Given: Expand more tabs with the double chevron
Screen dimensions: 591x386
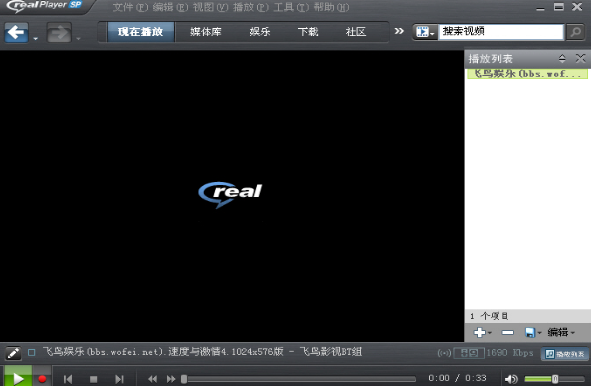Looking at the screenshot, I should [x=399, y=31].
